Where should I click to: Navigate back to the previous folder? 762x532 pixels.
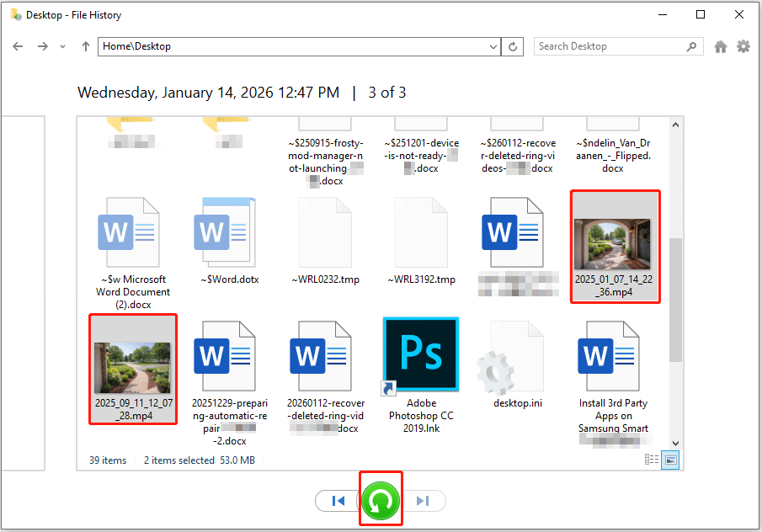[18, 46]
